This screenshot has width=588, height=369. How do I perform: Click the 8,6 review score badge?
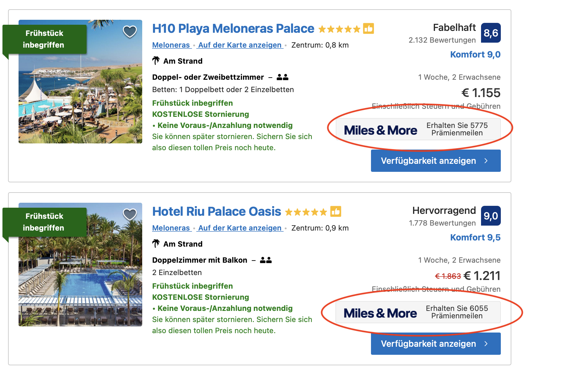click(491, 33)
